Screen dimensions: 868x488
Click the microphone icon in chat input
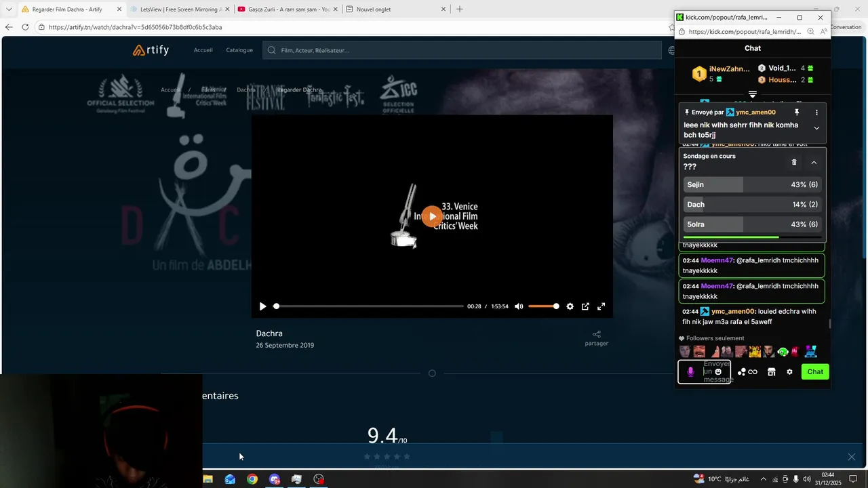(690, 371)
